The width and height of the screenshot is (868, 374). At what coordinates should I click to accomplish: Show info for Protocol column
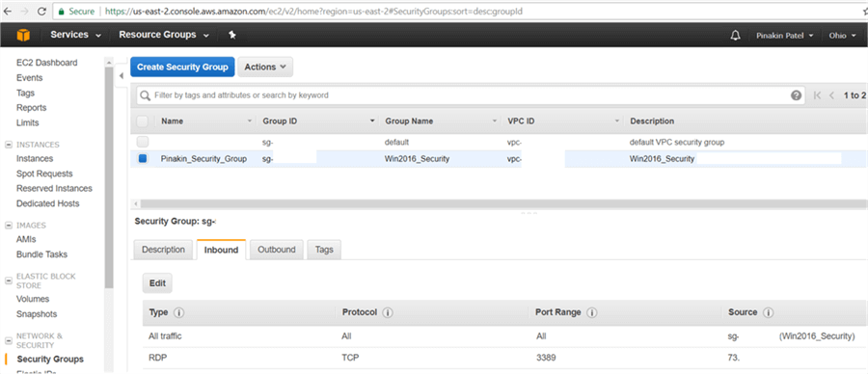click(x=388, y=312)
